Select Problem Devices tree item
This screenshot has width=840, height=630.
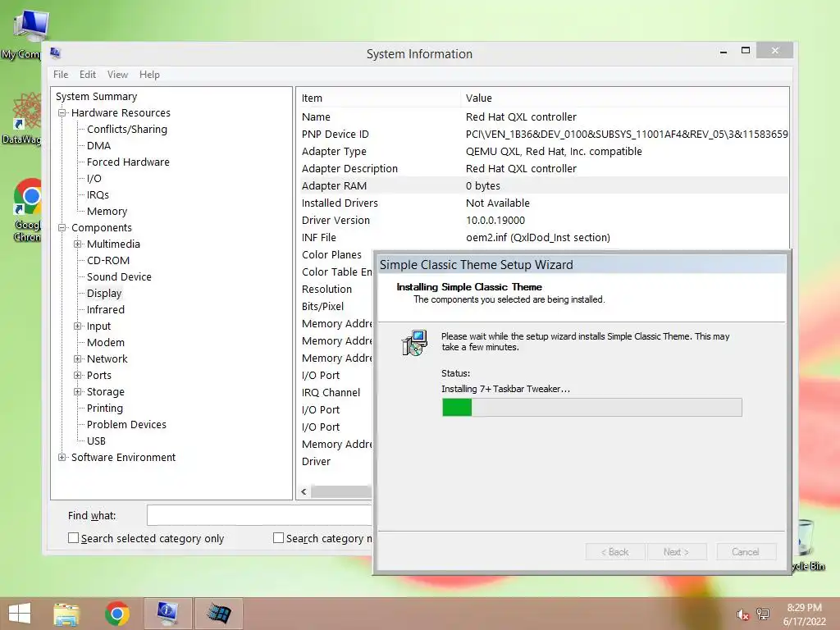[126, 425]
